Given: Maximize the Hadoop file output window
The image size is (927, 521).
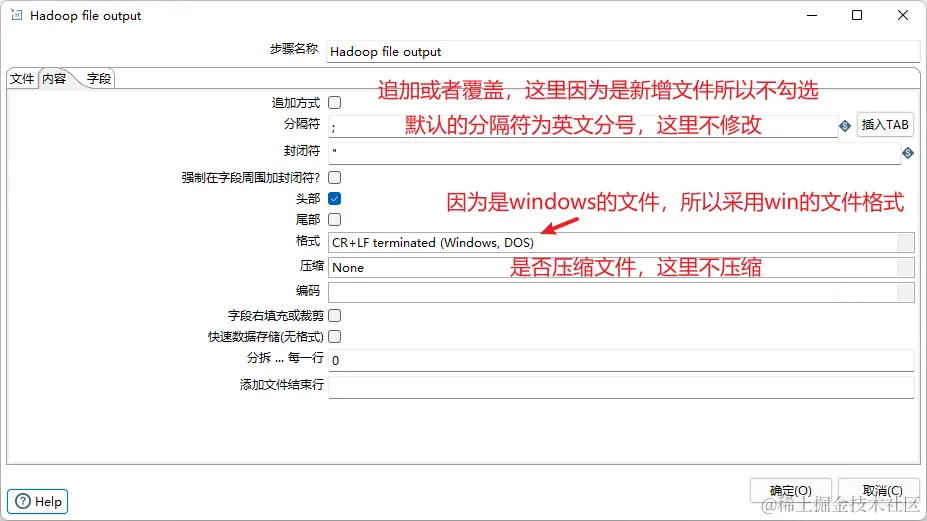Looking at the screenshot, I should click(x=857, y=15).
